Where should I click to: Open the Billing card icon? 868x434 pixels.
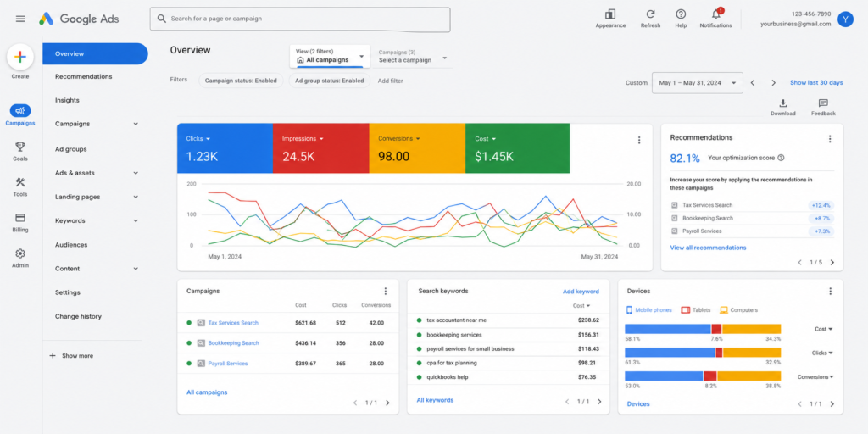(20, 218)
